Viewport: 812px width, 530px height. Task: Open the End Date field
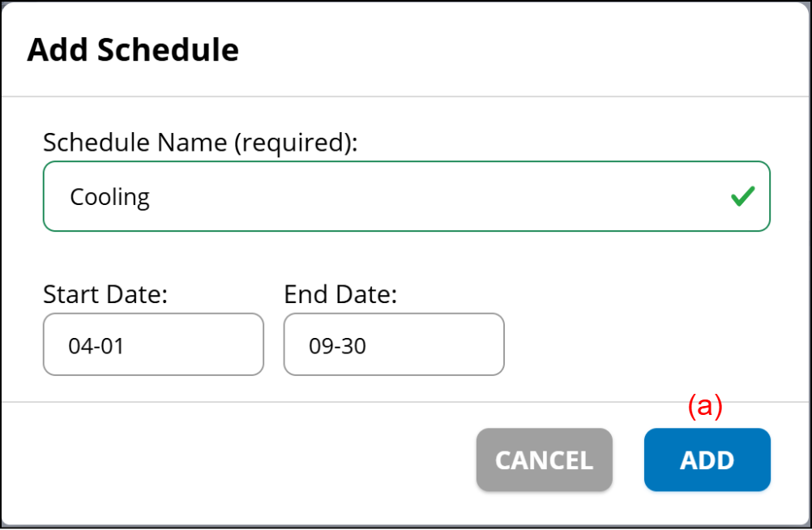394,344
